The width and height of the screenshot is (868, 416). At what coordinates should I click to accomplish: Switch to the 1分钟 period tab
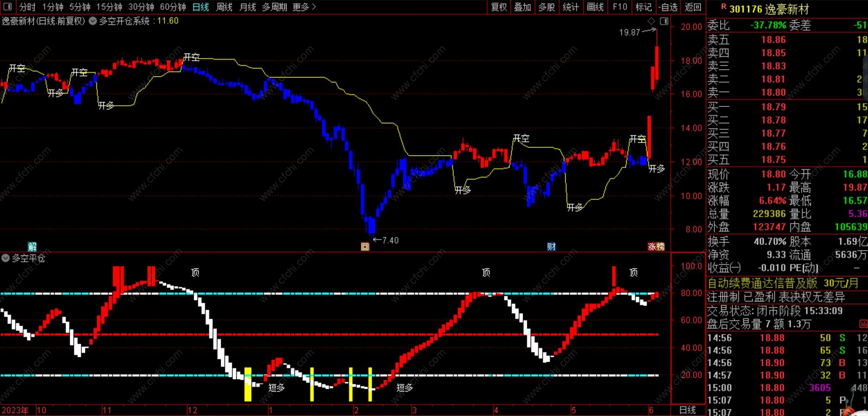53,7
